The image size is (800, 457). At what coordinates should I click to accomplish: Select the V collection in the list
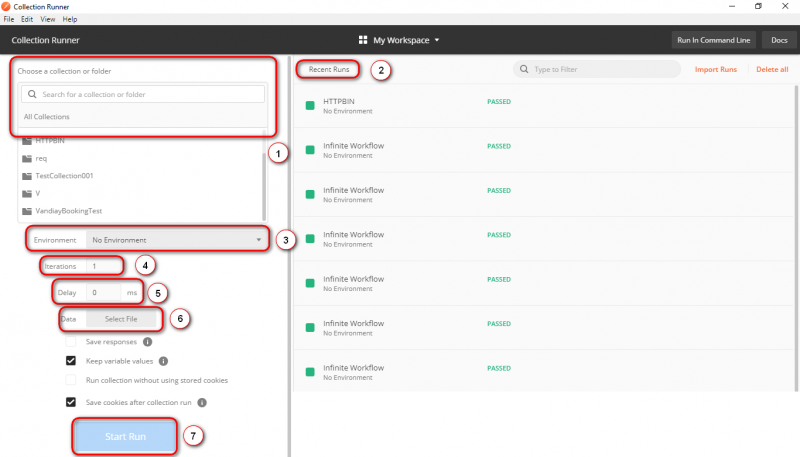(x=38, y=193)
